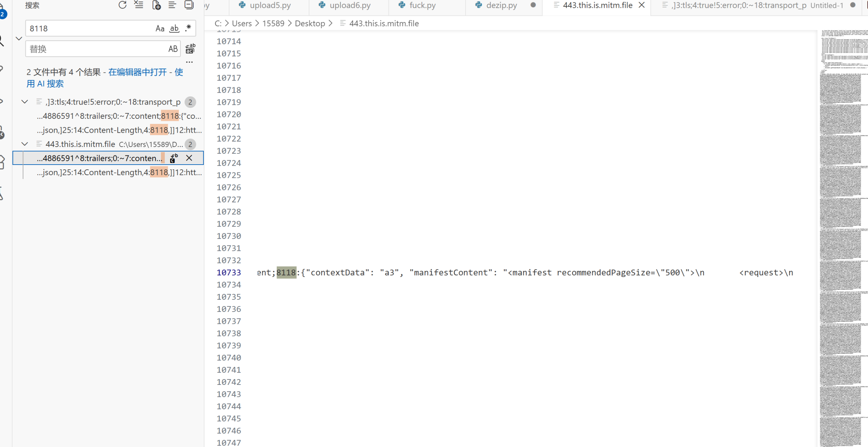Image resolution: width=868 pixels, height=447 pixels.
Task: Open new search editor icon
Action: coord(156,5)
